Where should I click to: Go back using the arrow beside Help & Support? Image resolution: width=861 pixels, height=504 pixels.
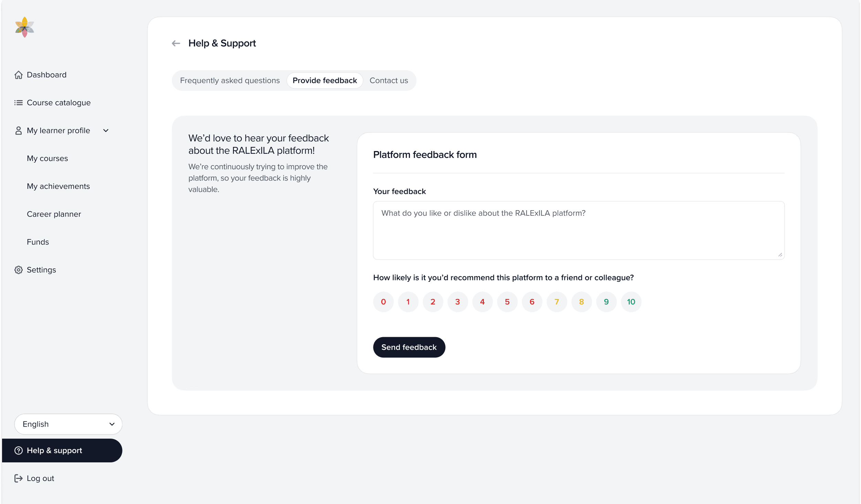click(x=176, y=43)
